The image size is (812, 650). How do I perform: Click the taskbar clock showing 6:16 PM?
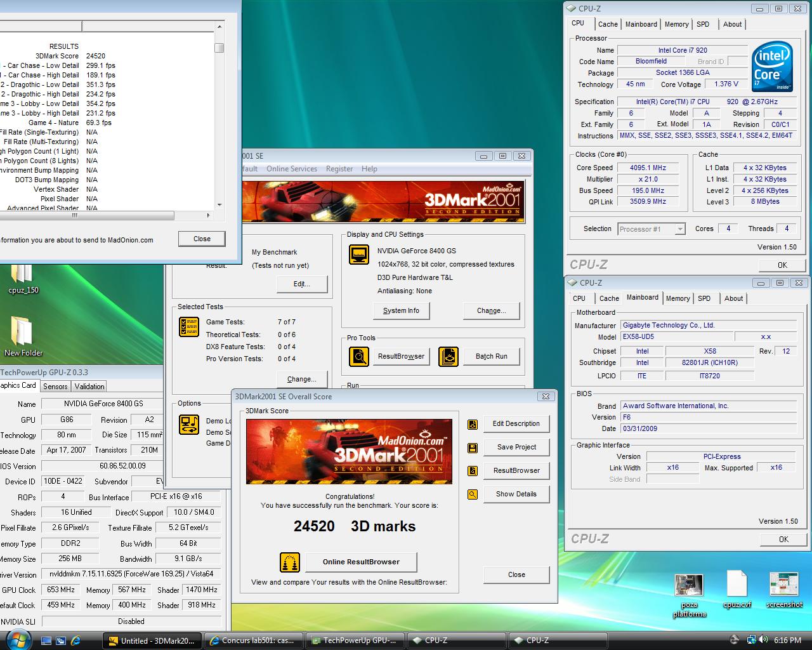[788, 640]
